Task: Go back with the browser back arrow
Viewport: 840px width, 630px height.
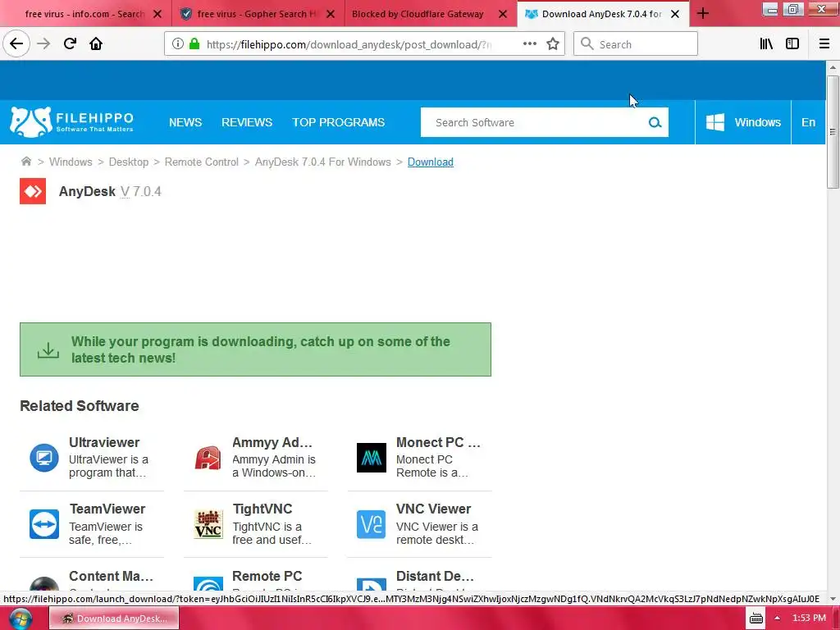Action: tap(16, 43)
